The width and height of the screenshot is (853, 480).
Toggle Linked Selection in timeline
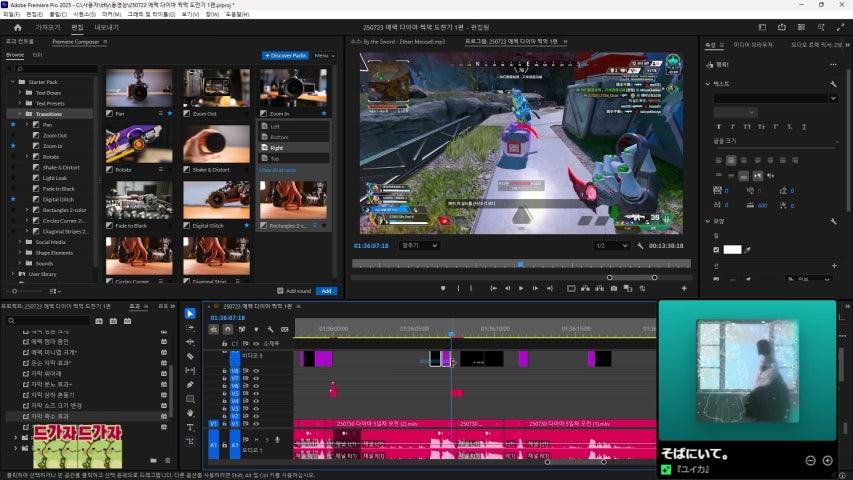coord(242,329)
